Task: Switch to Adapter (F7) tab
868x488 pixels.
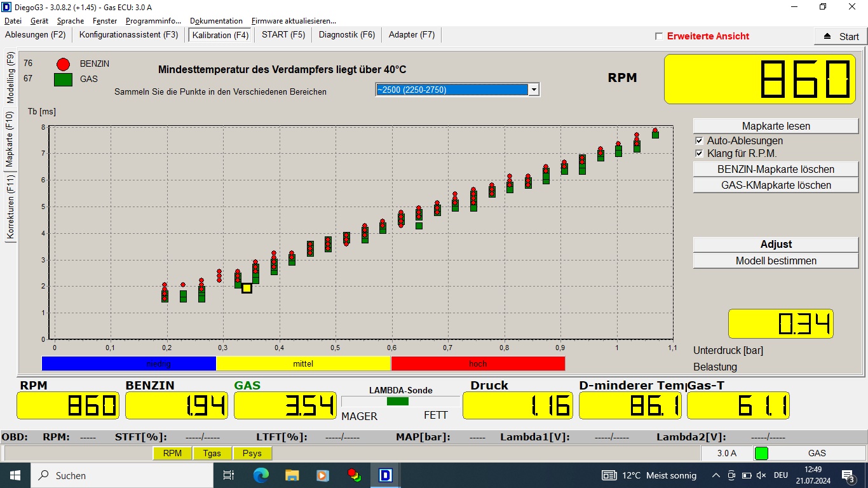Action: click(x=412, y=35)
